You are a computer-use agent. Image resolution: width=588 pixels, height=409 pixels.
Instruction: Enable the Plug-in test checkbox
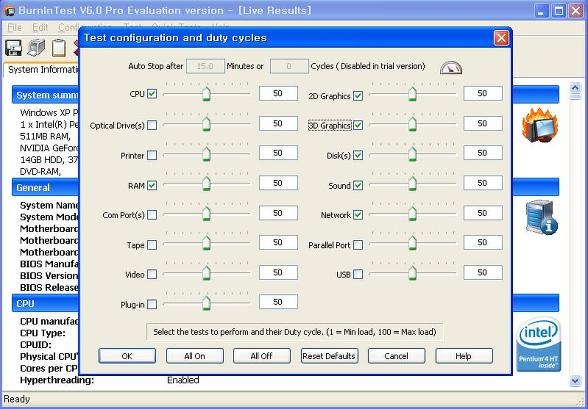pos(152,304)
